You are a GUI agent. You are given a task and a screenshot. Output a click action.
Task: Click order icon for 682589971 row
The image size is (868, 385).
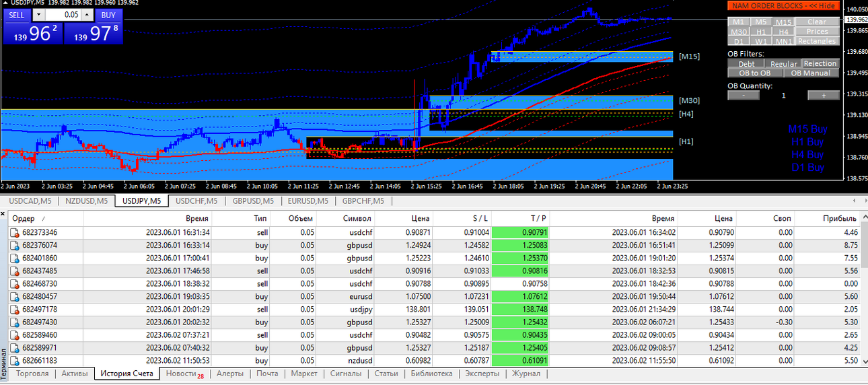15,347
